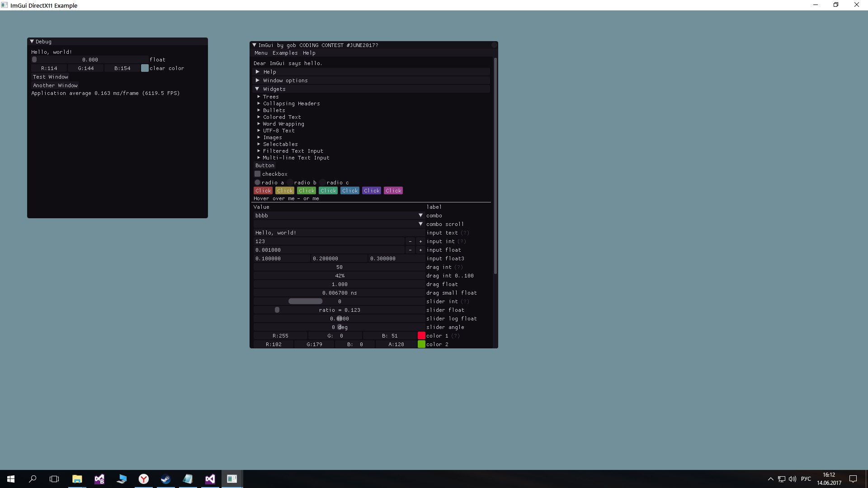Expand the Trees node

tap(268, 97)
